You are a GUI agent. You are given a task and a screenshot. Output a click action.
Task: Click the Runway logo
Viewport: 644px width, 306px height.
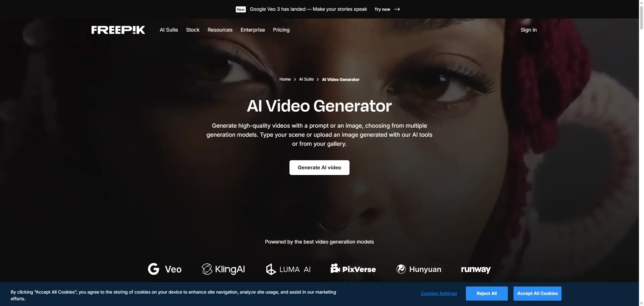point(475,269)
